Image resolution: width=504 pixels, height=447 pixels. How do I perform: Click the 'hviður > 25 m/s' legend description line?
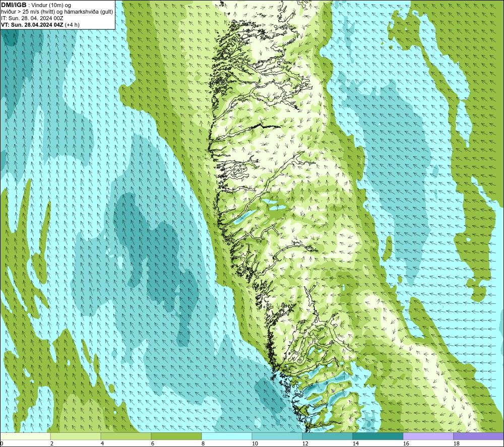tap(57, 12)
